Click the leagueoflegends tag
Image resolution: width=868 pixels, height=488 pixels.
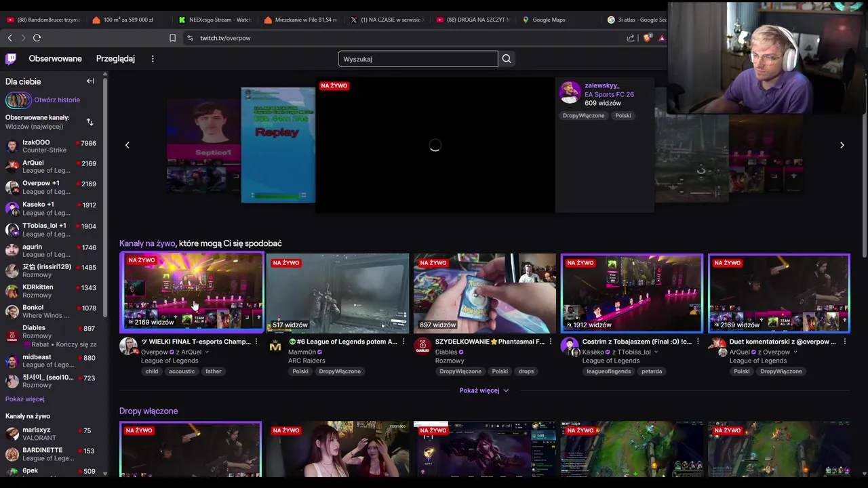pos(609,371)
